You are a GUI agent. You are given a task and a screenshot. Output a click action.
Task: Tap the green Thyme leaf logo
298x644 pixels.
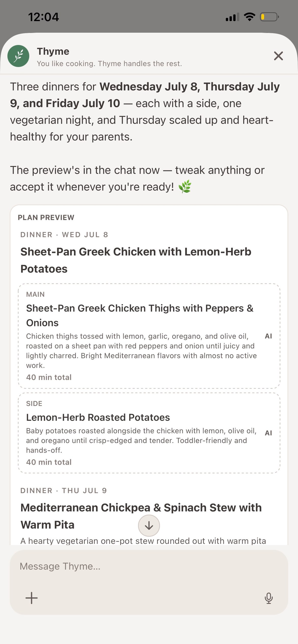[18, 56]
